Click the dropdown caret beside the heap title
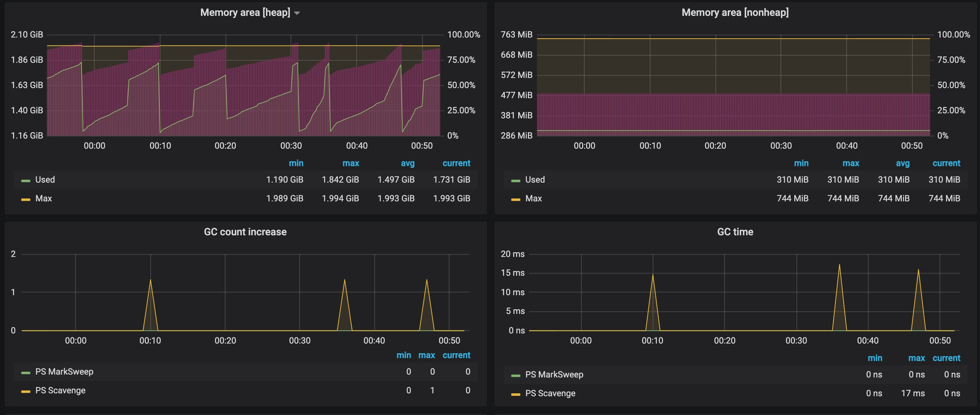The image size is (980, 415). (297, 13)
